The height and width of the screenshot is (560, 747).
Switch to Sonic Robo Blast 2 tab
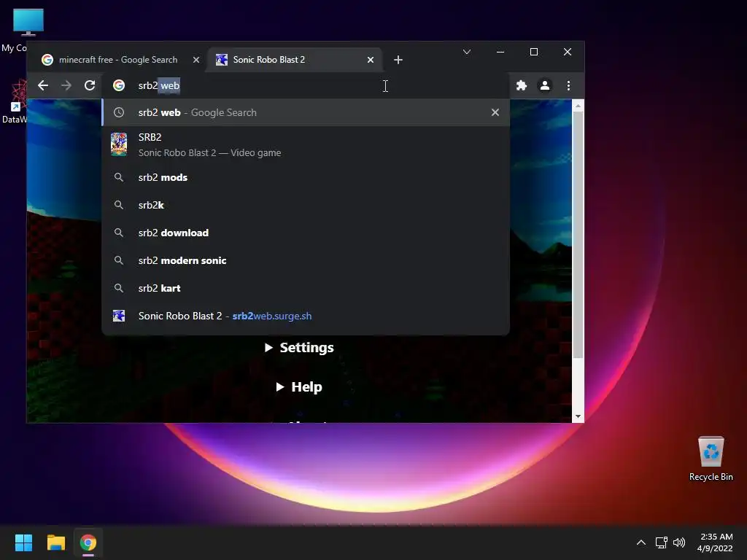point(295,60)
